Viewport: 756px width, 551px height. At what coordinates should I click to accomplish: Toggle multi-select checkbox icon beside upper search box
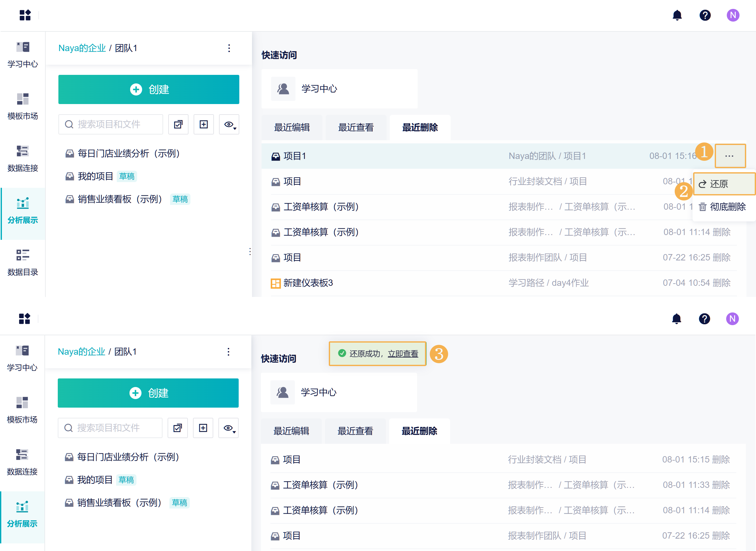click(x=178, y=124)
